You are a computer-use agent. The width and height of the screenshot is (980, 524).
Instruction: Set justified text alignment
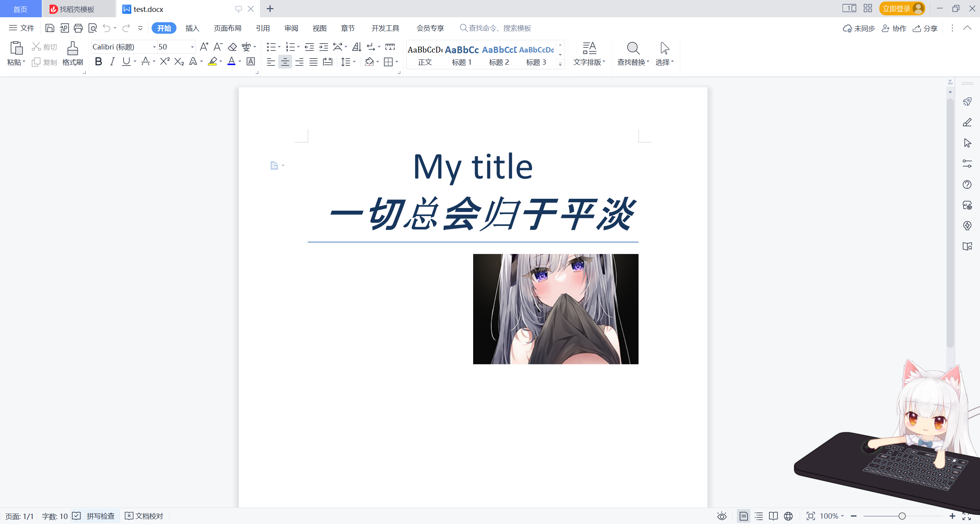(x=314, y=62)
